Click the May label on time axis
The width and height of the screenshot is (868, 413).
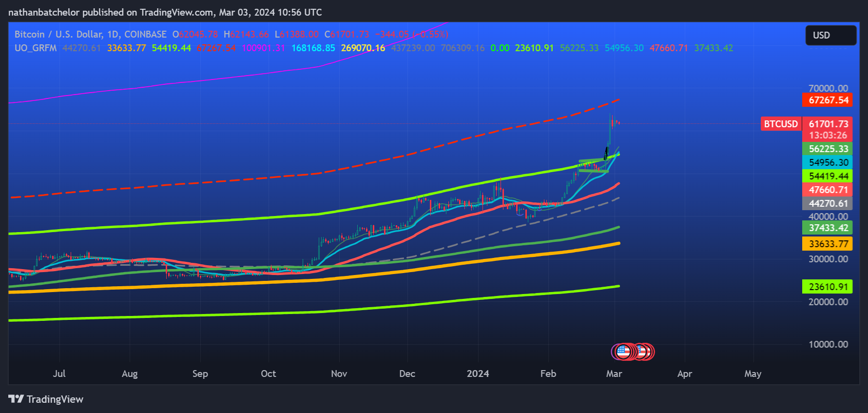[x=752, y=374]
